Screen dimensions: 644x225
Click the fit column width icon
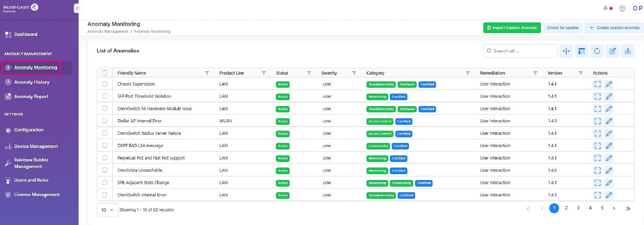(x=566, y=51)
